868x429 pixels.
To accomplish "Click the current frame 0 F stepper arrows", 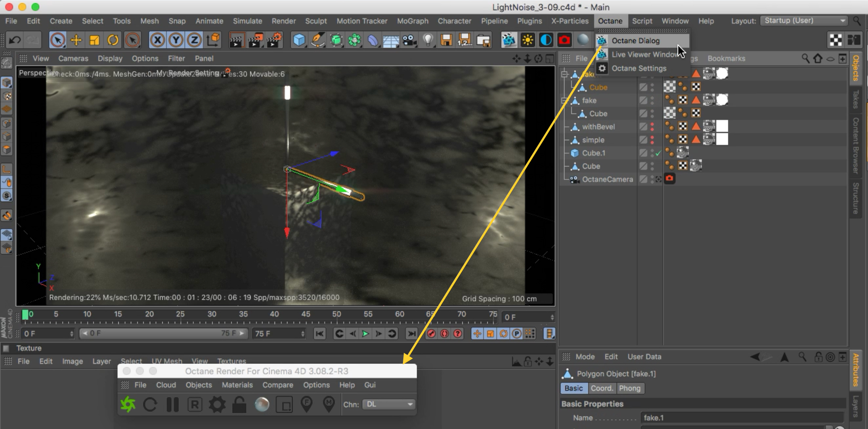I will click(x=552, y=318).
